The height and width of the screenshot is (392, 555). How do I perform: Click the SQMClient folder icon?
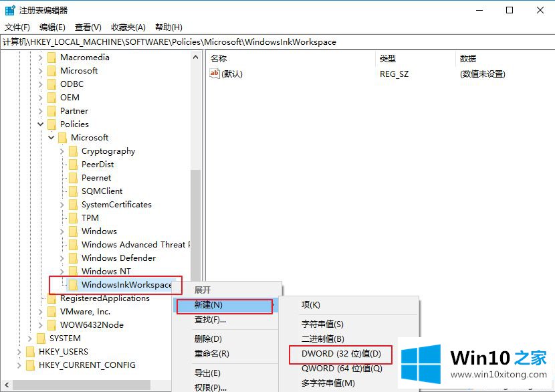(x=73, y=191)
